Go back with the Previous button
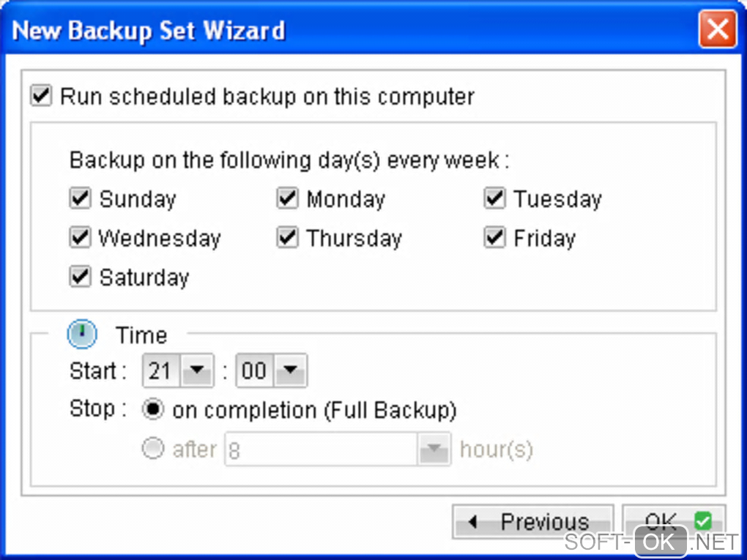The width and height of the screenshot is (747, 560). tap(532, 521)
